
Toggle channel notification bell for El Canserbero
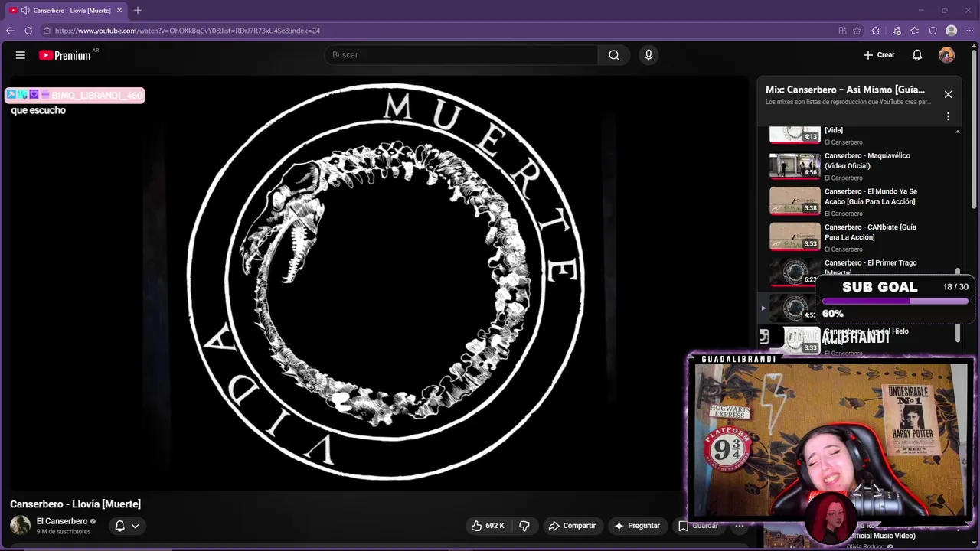point(119,526)
